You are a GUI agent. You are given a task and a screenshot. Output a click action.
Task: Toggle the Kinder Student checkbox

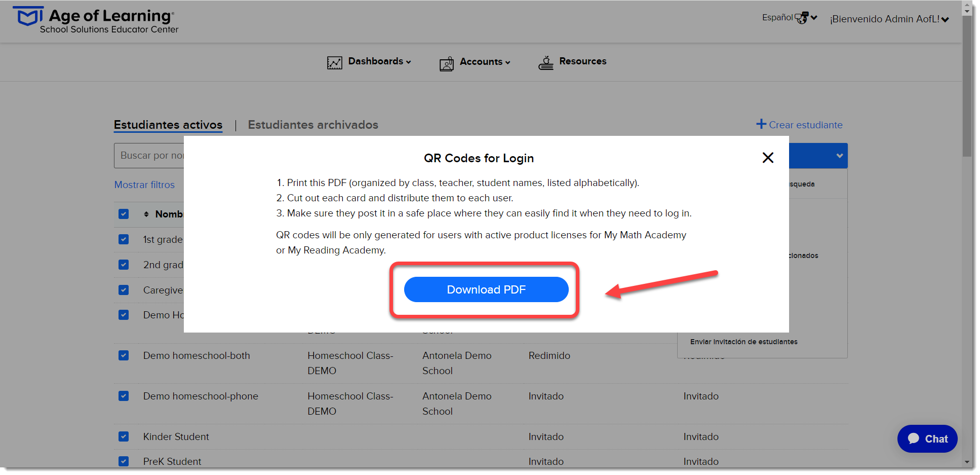[124, 436]
